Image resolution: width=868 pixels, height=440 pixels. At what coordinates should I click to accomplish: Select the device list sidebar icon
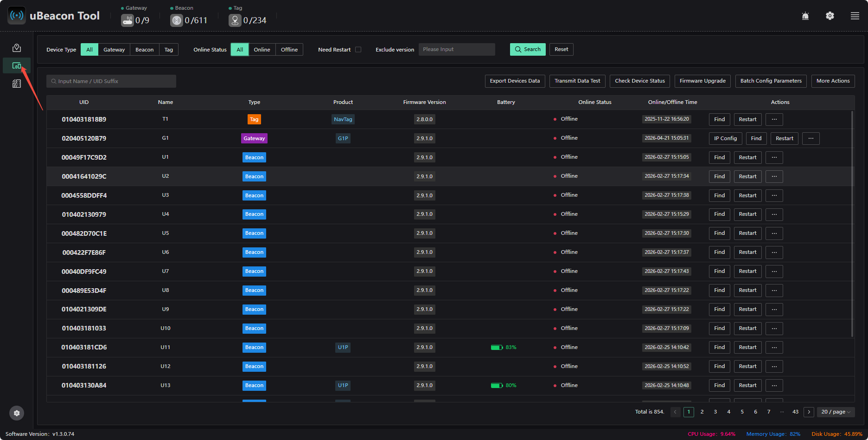[x=17, y=65]
